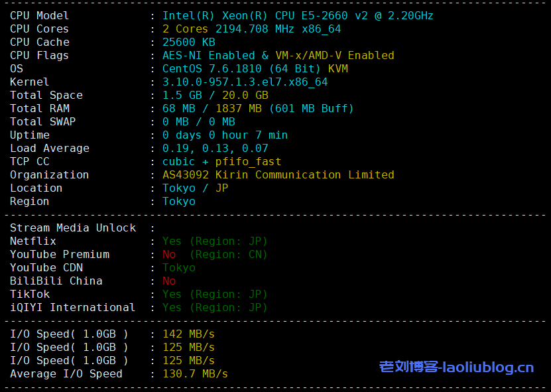Select the TikTok Yes (Region: JP) result
Viewport: 551px width, 392px height.
click(x=215, y=294)
